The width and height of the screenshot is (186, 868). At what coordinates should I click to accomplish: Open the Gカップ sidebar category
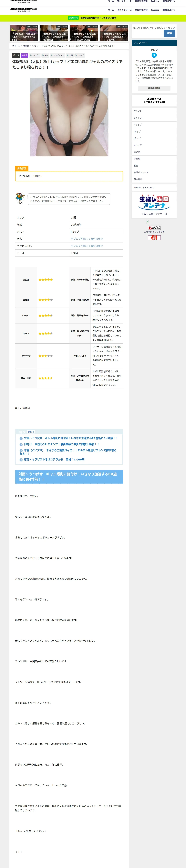[154, 118]
